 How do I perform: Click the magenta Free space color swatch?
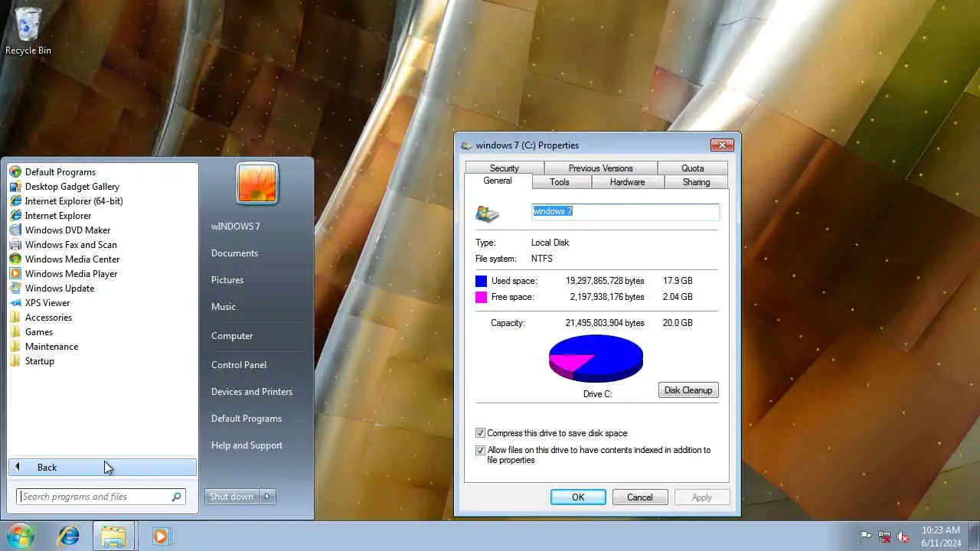[x=481, y=297]
